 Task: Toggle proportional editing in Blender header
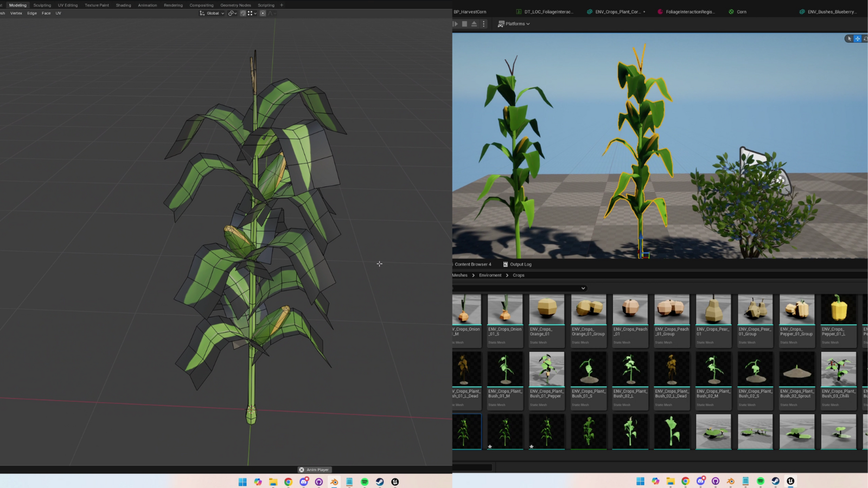click(263, 13)
